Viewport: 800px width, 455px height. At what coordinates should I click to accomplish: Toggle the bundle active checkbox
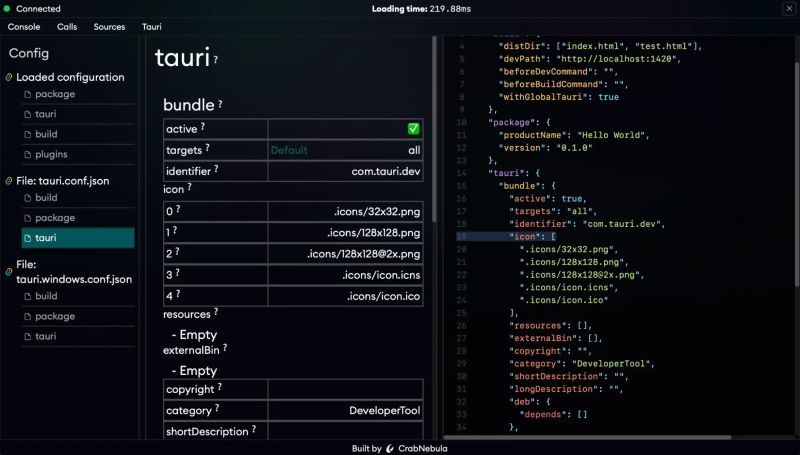pyautogui.click(x=414, y=129)
